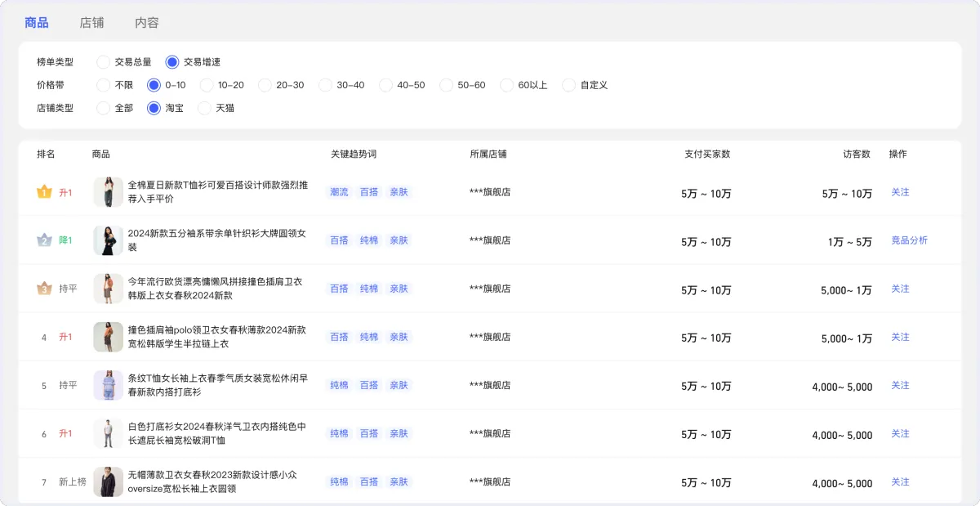Image resolution: width=980 pixels, height=506 pixels.
Task: Choose the 10-20 price range
Action: click(x=206, y=85)
